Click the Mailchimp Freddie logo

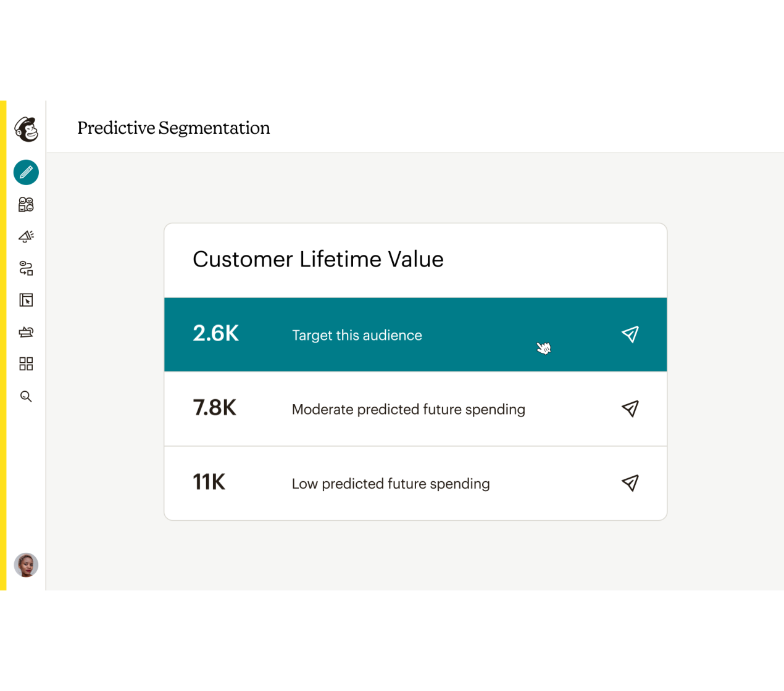[26, 129]
